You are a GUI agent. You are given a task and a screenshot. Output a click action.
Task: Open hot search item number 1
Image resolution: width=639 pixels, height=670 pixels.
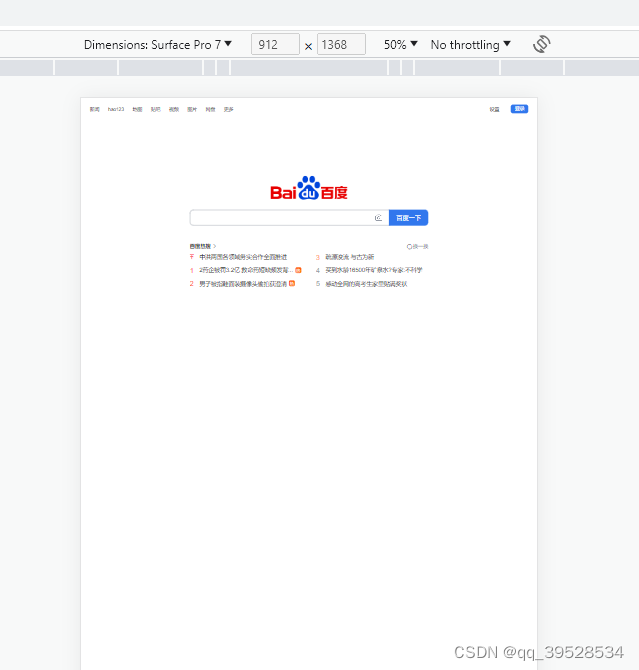(x=246, y=270)
